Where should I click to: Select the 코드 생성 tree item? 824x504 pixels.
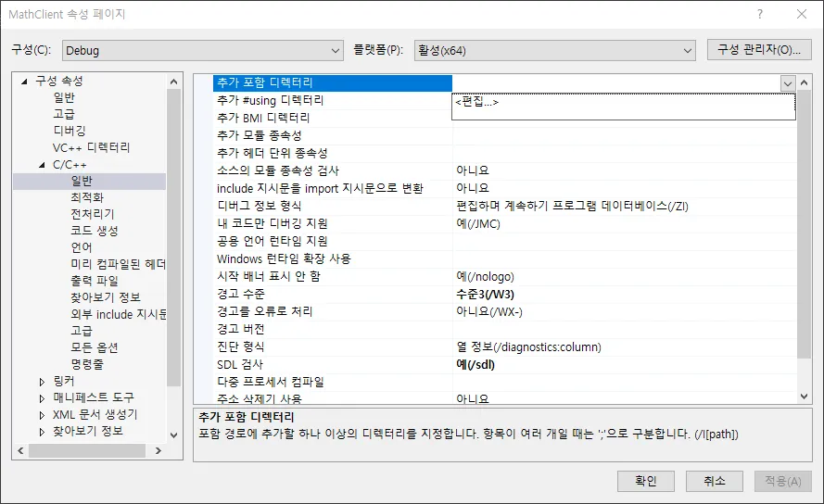pos(95,231)
